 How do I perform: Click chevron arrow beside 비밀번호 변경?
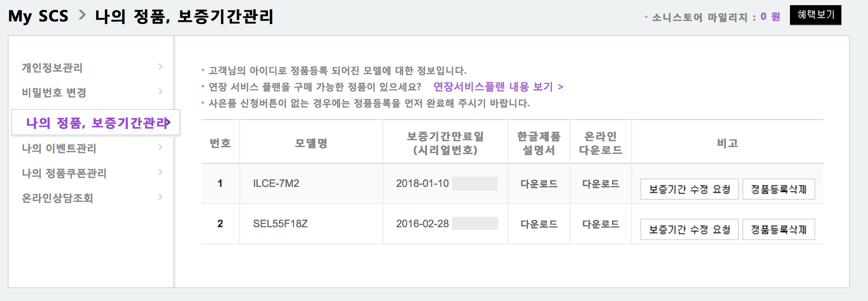coord(160,91)
